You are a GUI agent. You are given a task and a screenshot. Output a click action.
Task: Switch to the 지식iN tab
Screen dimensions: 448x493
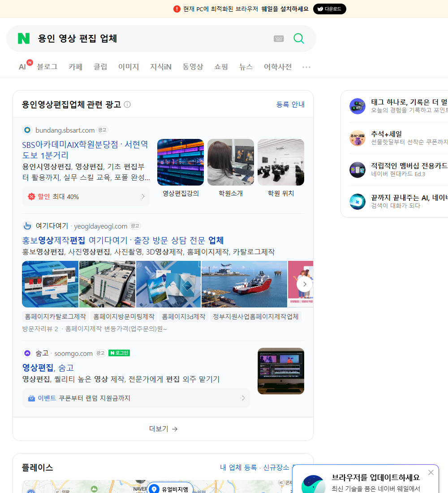pyautogui.click(x=161, y=67)
